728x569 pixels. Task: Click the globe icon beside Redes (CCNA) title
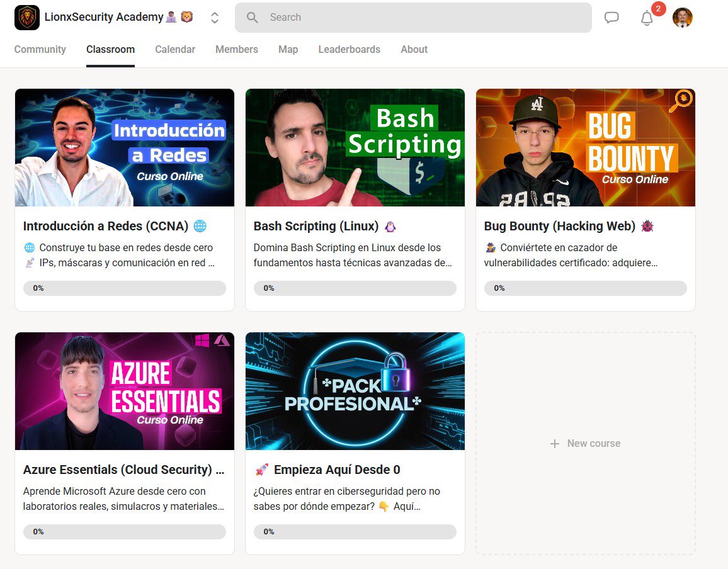tap(200, 226)
